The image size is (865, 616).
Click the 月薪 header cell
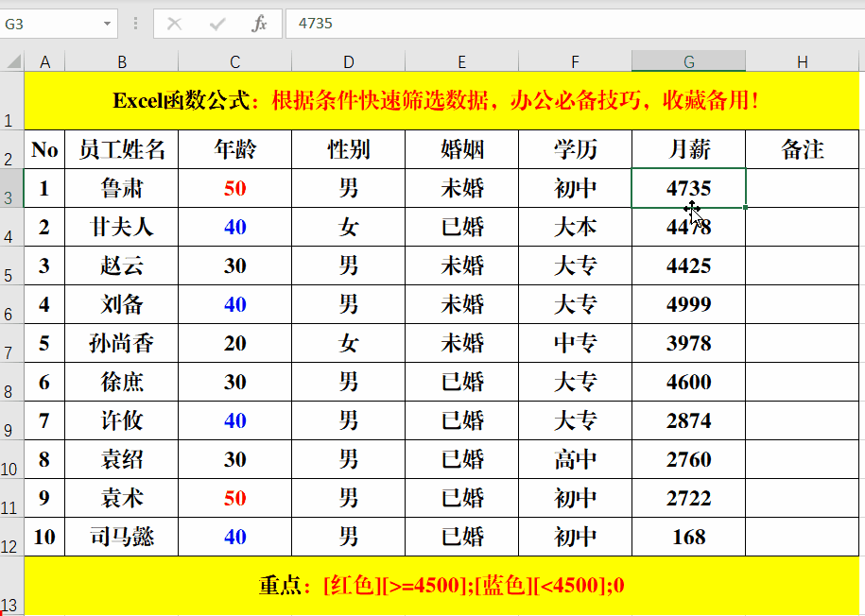(688, 149)
